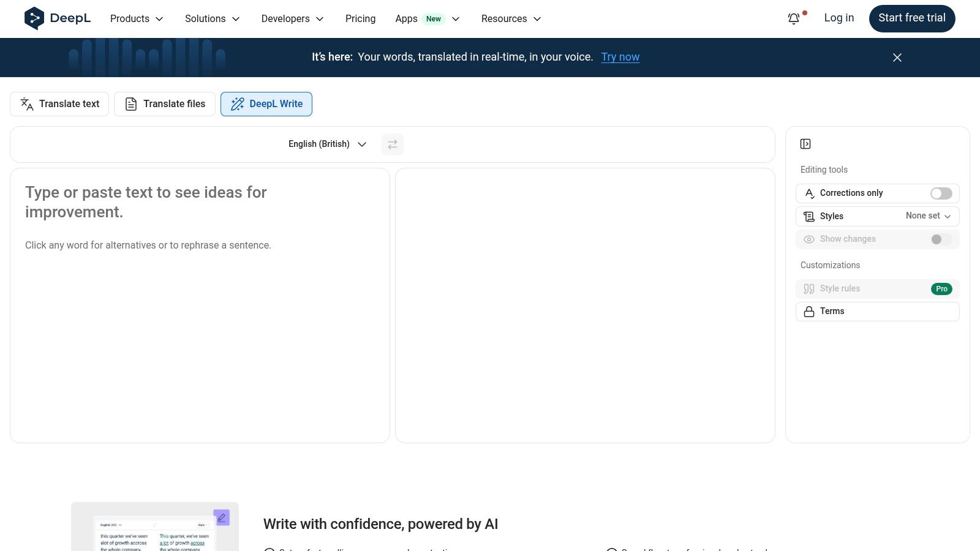The image size is (980, 551).
Task: Select the DeepL Write tab
Action: [266, 104]
